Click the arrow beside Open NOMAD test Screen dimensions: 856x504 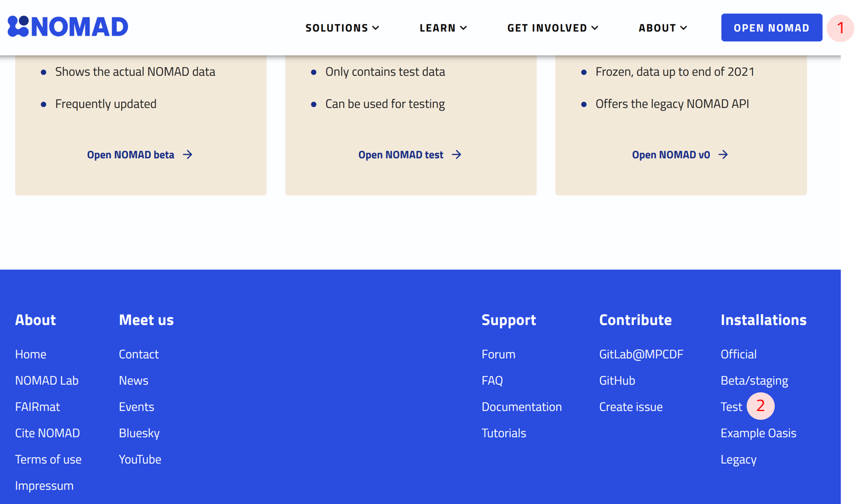(x=457, y=155)
